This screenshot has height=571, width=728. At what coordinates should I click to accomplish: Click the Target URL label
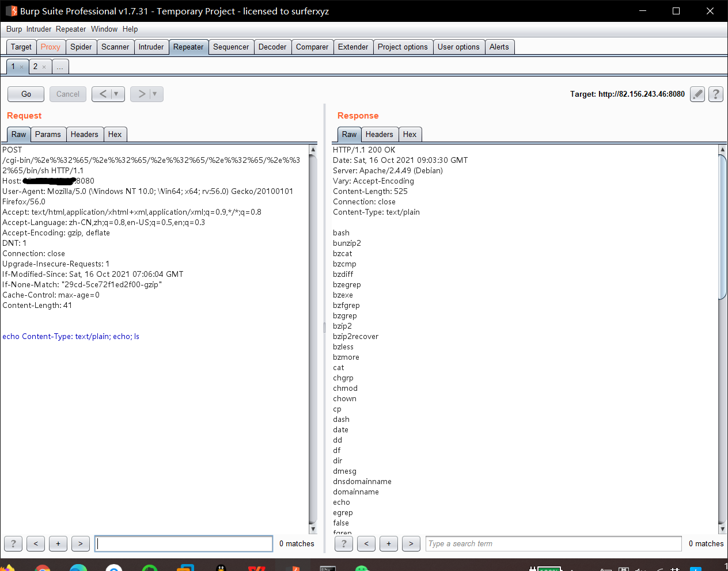click(627, 94)
